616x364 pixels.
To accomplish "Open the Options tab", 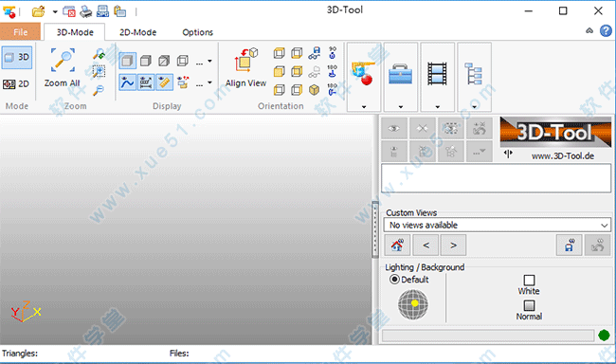I will pos(198,32).
